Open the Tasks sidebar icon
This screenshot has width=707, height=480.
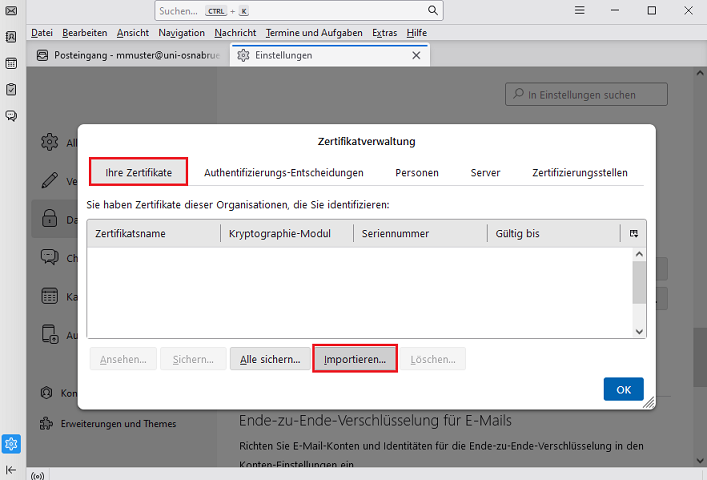(11, 89)
